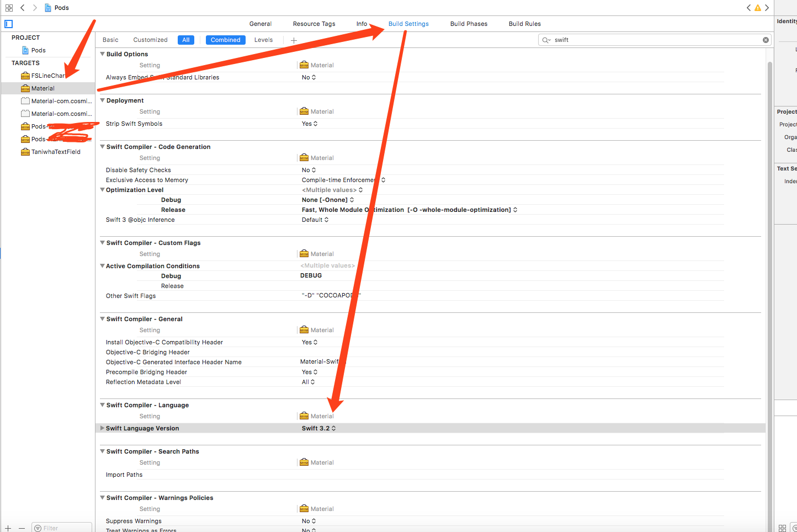Viewport: 797px width, 532px height.
Task: Collapse Swift Compiler - Custom Flags section
Action: 102,243
